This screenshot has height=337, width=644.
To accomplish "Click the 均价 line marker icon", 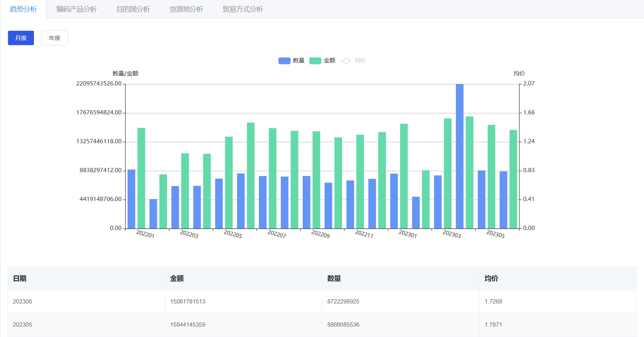I will 346,61.
